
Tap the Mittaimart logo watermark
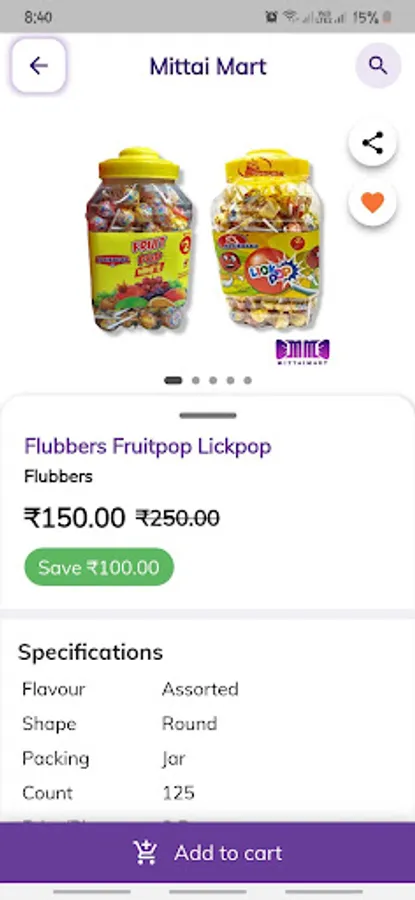tap(302, 352)
